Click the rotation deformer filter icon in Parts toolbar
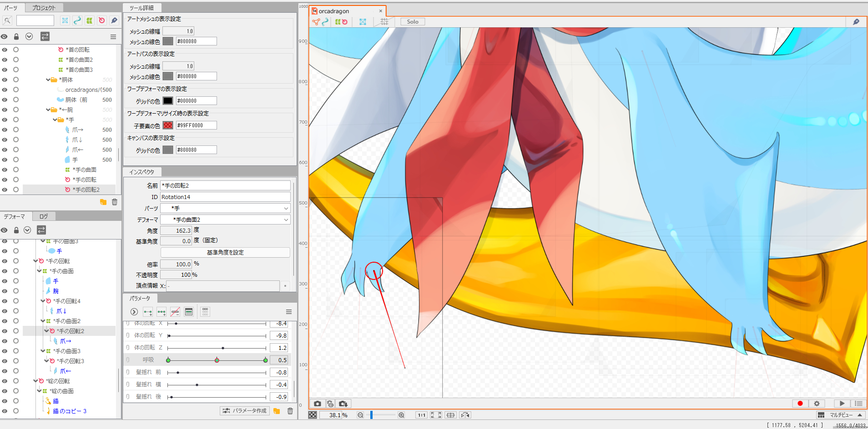 click(x=102, y=20)
